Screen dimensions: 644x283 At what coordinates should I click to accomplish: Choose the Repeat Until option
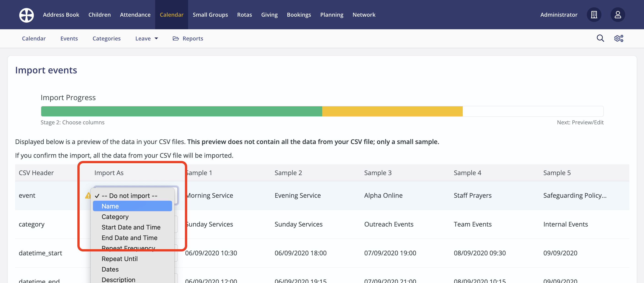coord(119,259)
